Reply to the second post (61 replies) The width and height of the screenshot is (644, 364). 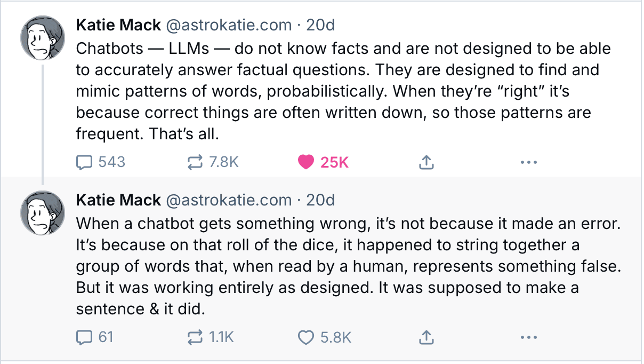pyautogui.click(x=95, y=337)
